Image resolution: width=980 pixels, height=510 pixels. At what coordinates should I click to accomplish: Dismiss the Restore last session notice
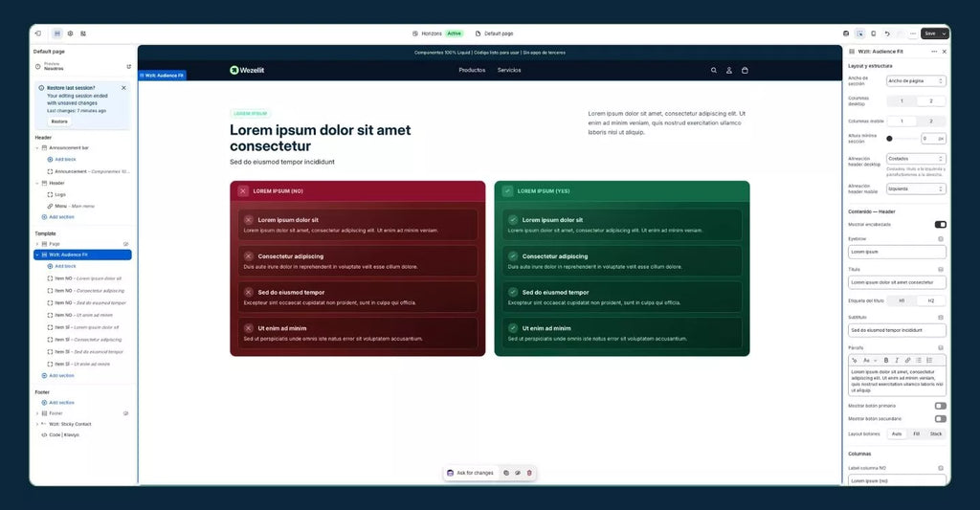(x=123, y=88)
